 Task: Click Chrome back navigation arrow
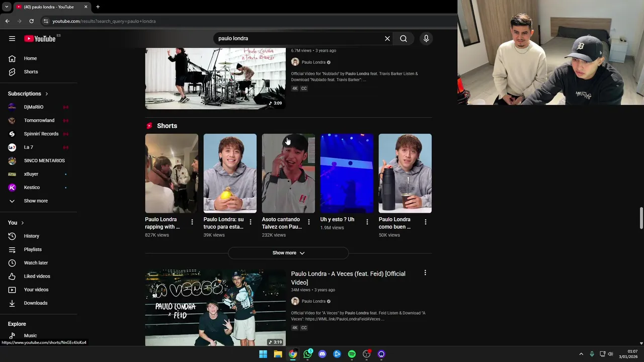tap(7, 21)
